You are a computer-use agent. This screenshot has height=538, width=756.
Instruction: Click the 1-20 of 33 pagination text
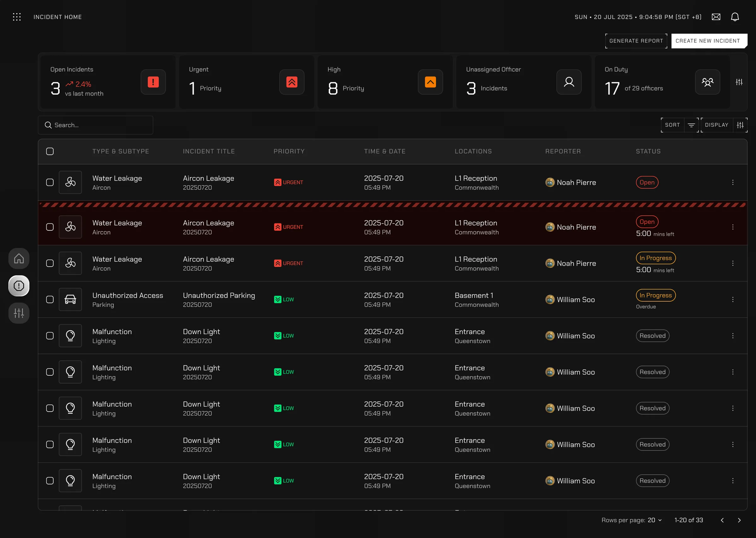pyautogui.click(x=689, y=520)
